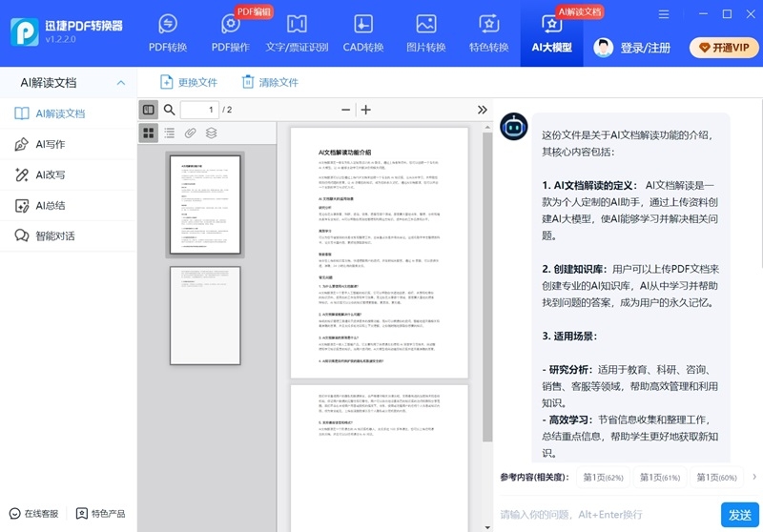Image resolution: width=763 pixels, height=532 pixels.
Task: Collapse the AI解读文档 sidebar section
Action: [121, 83]
